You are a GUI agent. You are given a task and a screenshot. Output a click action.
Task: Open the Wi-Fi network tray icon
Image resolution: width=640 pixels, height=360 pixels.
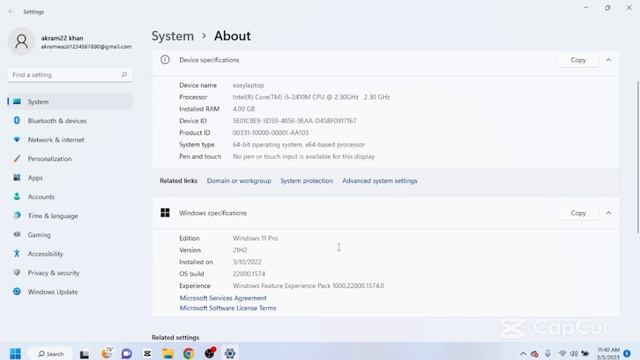562,353
